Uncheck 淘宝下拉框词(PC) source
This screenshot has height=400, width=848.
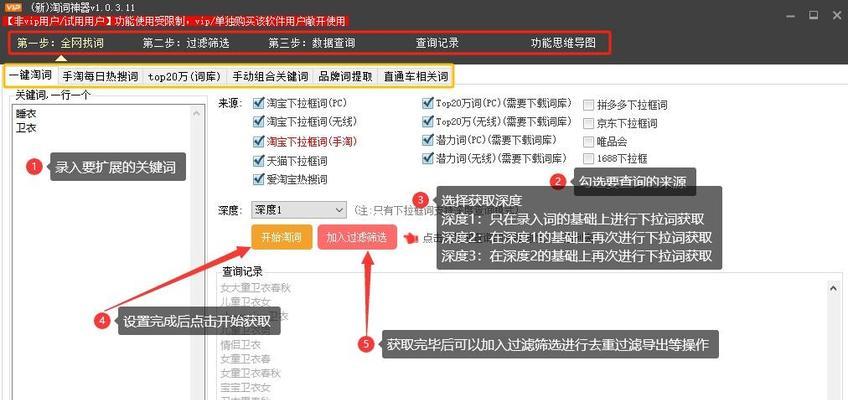click(x=258, y=103)
